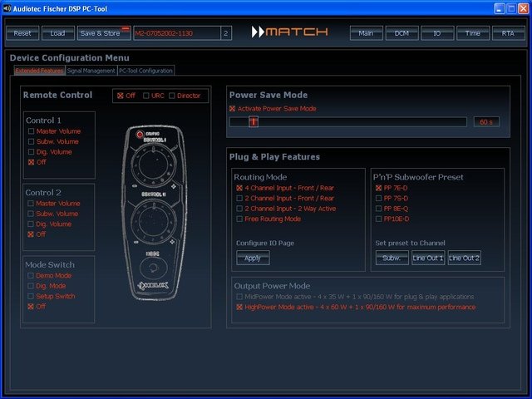Click the red LED on the remote image
This screenshot has width=532, height=399.
(x=139, y=134)
